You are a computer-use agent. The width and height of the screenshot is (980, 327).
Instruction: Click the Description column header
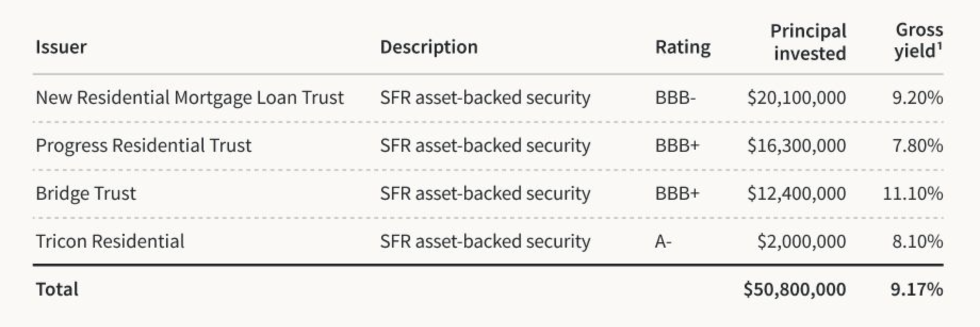click(x=429, y=47)
